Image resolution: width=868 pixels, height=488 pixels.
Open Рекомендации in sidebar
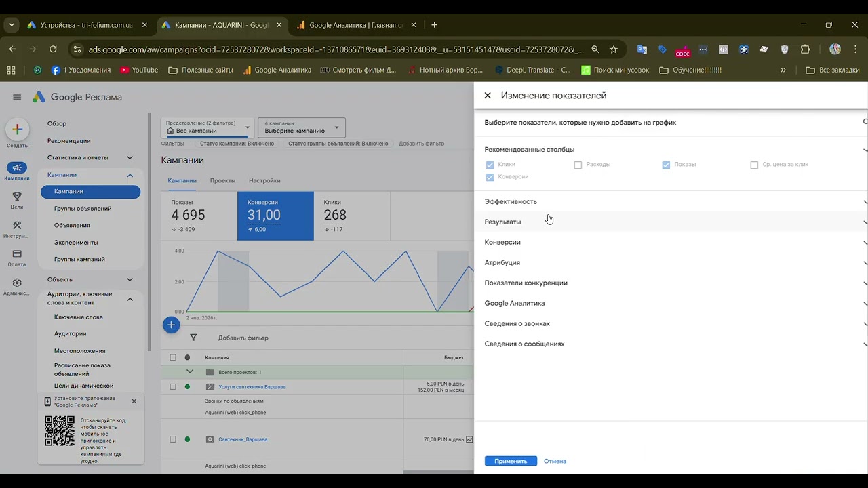68,141
